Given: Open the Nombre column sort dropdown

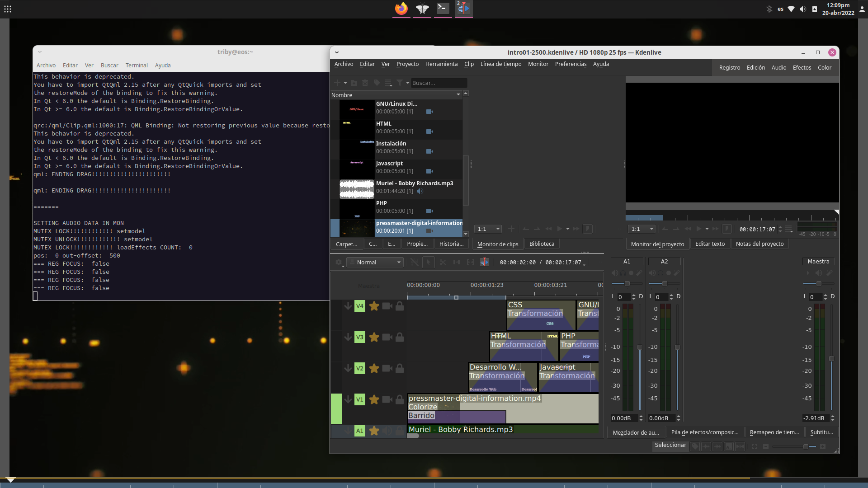Looking at the screenshot, I should pyautogui.click(x=458, y=95).
